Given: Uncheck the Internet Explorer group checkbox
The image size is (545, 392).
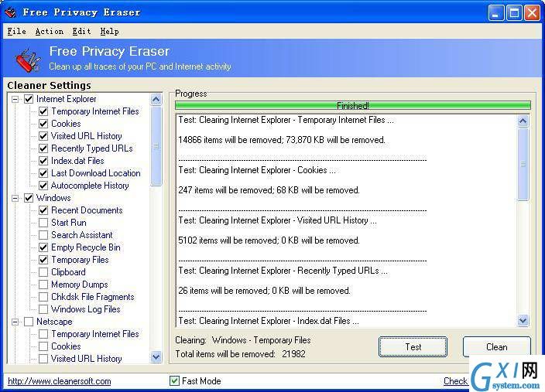Looking at the screenshot, I should [29, 99].
